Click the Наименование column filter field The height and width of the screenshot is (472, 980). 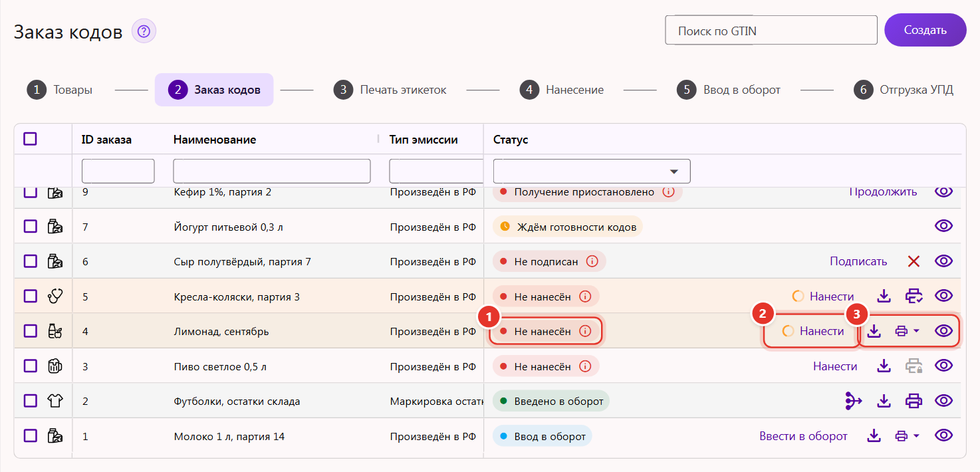tap(272, 171)
